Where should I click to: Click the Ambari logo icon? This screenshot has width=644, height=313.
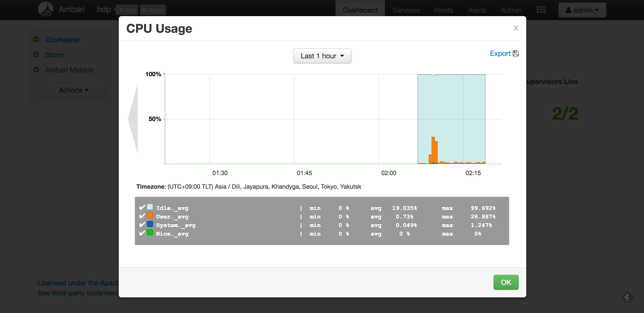(46, 9)
